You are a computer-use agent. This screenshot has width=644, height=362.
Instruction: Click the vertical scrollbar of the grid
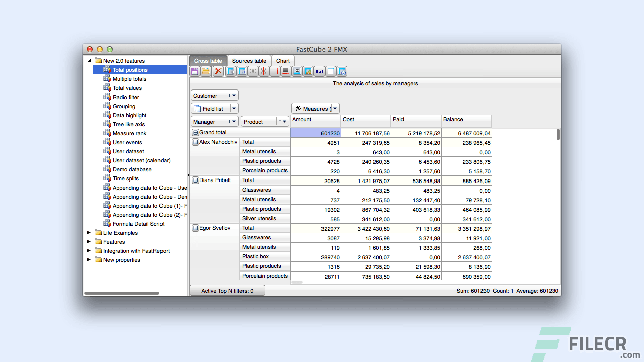[x=558, y=134]
